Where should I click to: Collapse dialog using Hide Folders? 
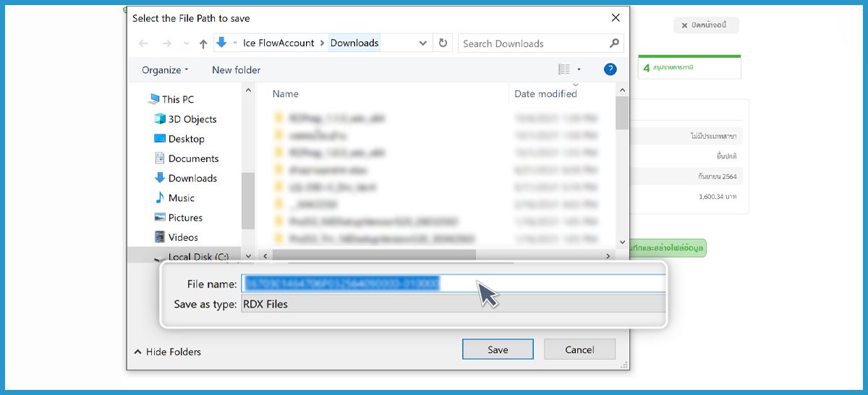click(168, 352)
